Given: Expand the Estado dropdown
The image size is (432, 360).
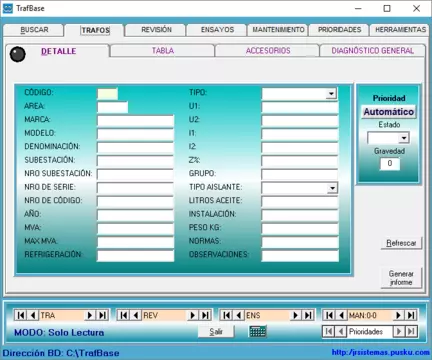Looking at the screenshot, I should pos(404,138).
